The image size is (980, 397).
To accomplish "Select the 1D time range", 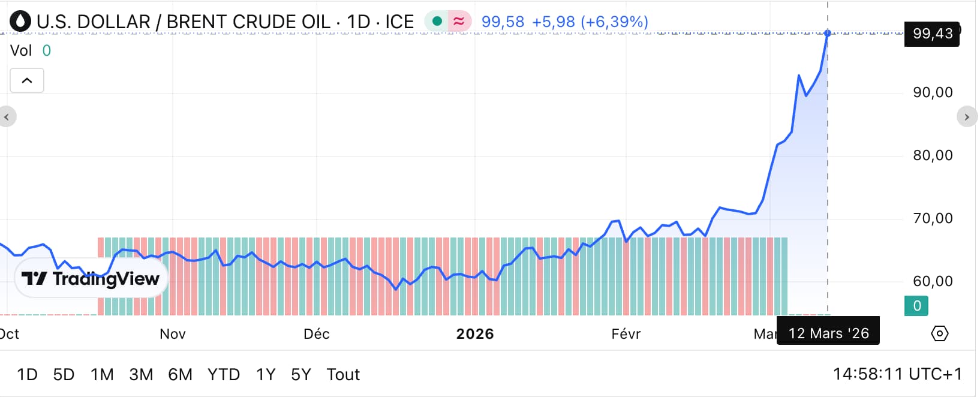I will [27, 375].
